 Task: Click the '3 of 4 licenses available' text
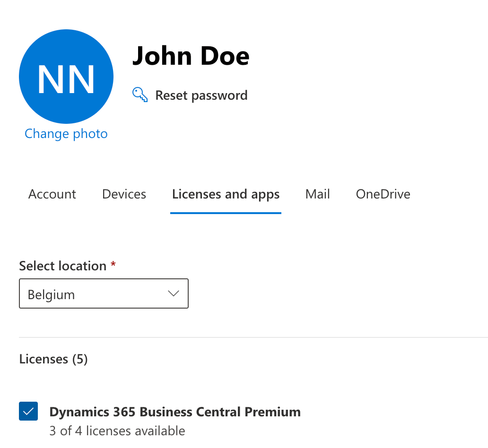tap(117, 431)
